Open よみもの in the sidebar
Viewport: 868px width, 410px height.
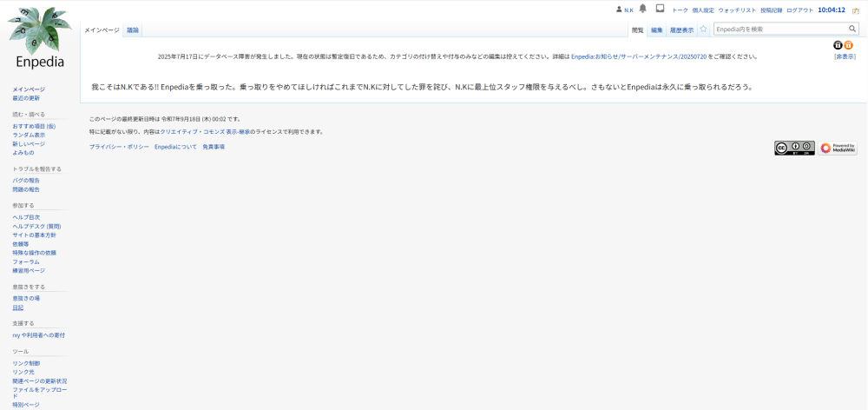pyautogui.click(x=23, y=153)
